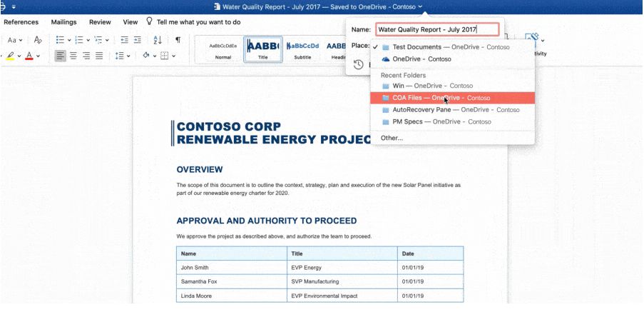Click the Linda Moore table cell
The image size is (644, 317).
[232, 296]
